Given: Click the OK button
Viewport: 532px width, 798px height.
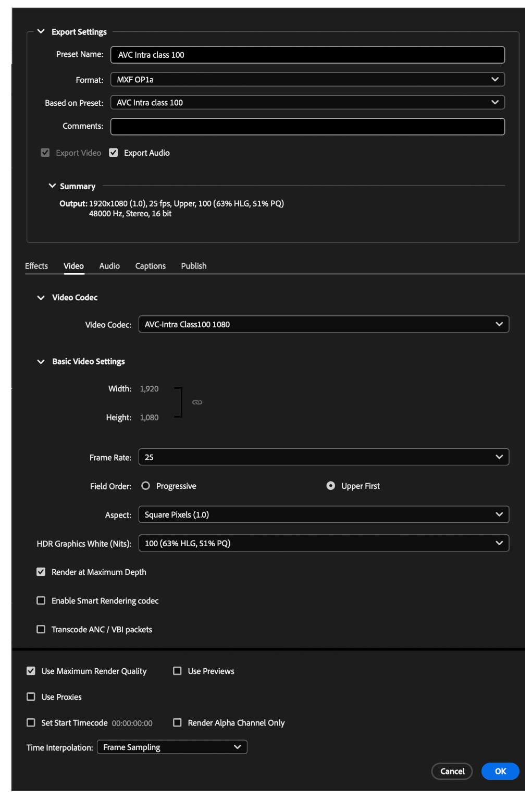Looking at the screenshot, I should [x=500, y=771].
